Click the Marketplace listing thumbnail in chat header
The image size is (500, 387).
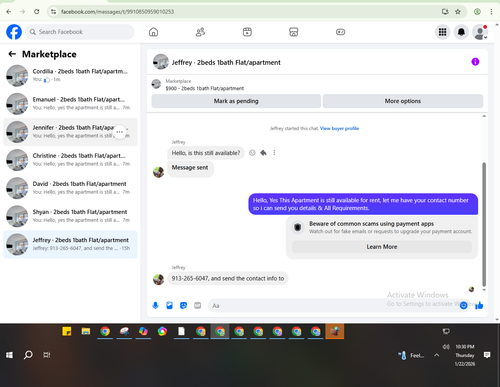point(156,84)
